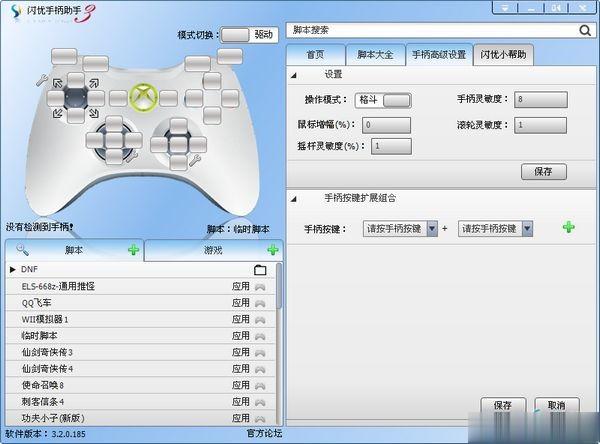The height and width of the screenshot is (444, 600).
Task: Click 保存 in the 设置 section
Action: click(x=543, y=171)
